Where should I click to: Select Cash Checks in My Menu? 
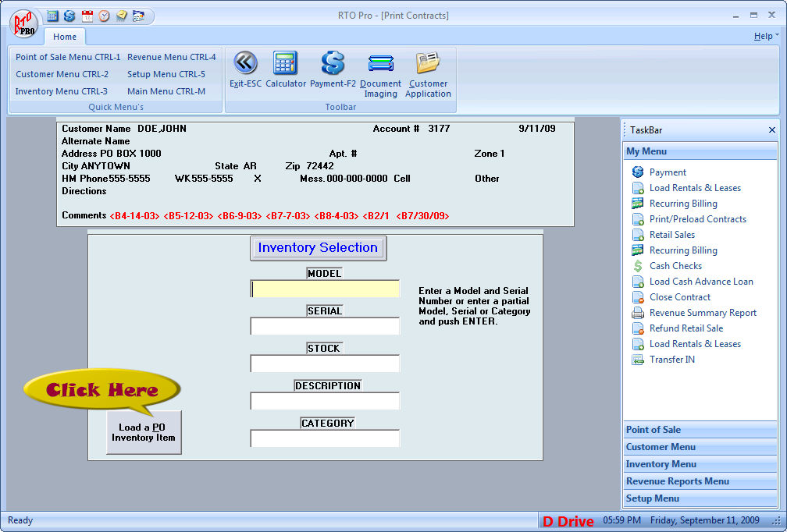coord(675,266)
